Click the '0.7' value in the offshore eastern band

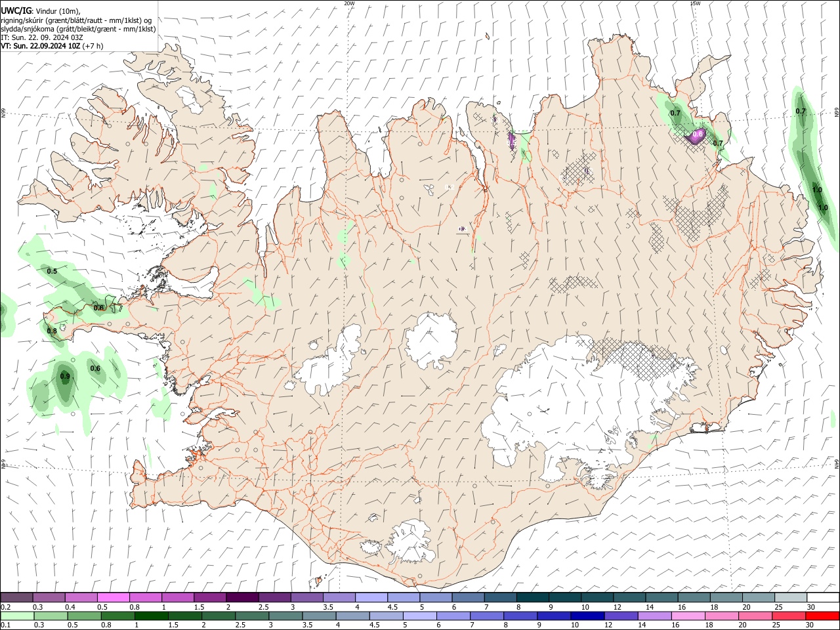tap(801, 112)
